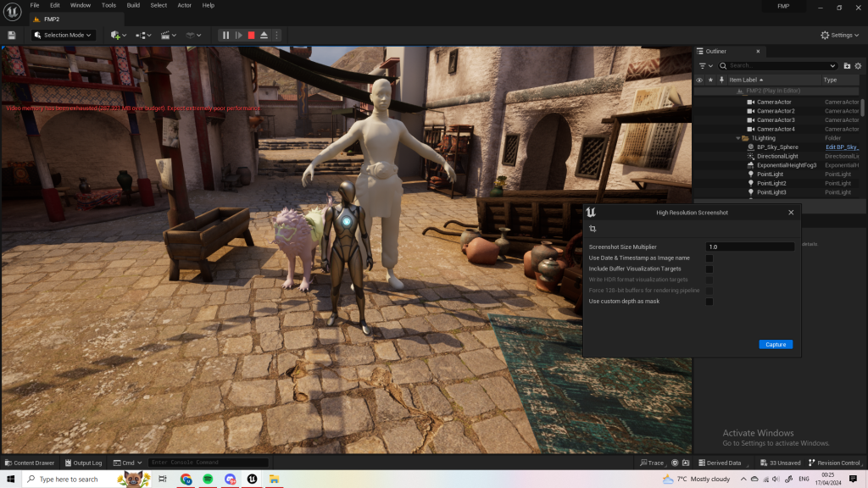Pause the play-in-editor session
Screen dimensions: 868x488
[225, 35]
